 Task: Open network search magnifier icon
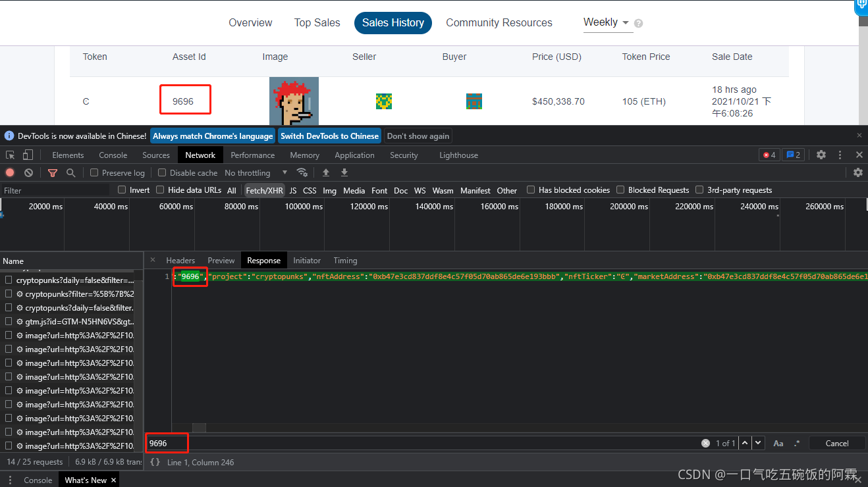70,172
